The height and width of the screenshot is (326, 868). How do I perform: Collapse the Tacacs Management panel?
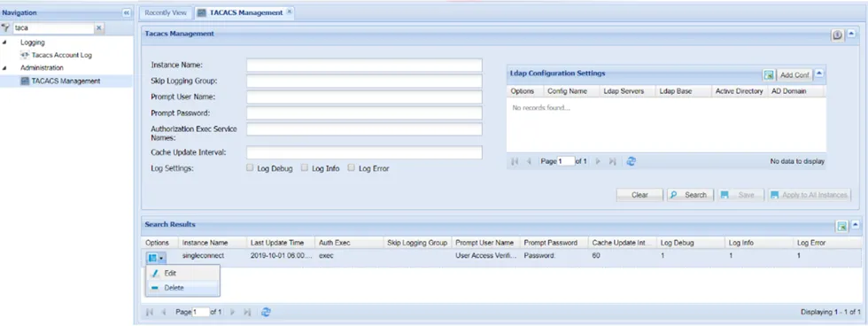(x=851, y=34)
